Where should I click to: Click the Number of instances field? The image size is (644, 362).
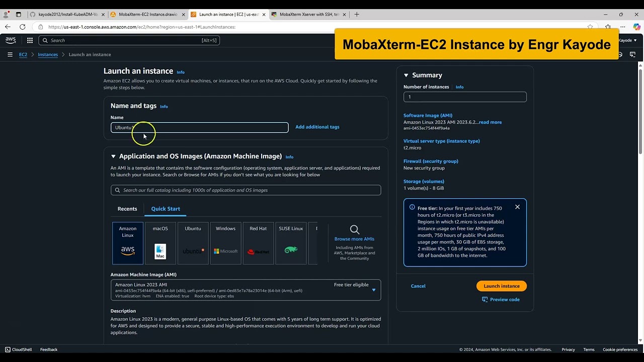click(465, 97)
